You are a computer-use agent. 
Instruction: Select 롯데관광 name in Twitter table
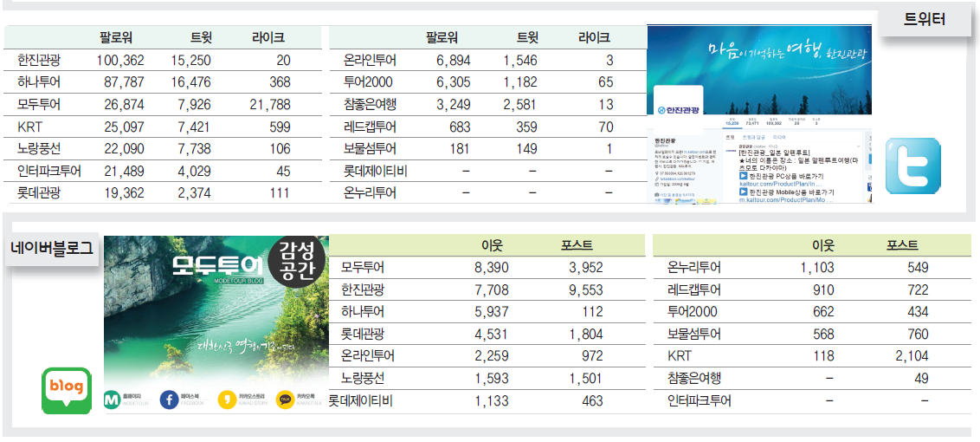[39, 192]
